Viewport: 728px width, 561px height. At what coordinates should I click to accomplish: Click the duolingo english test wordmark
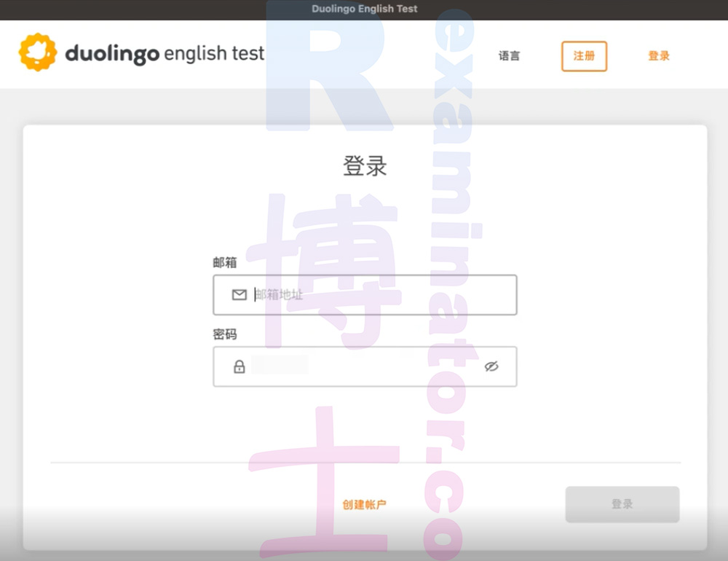(165, 53)
